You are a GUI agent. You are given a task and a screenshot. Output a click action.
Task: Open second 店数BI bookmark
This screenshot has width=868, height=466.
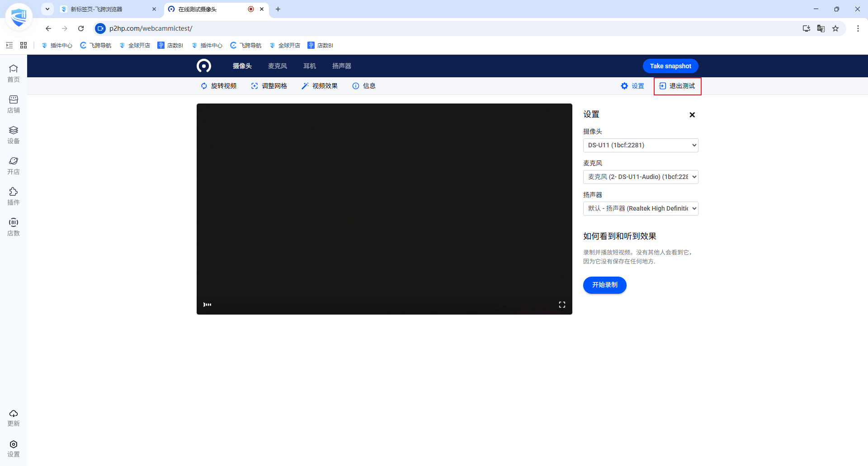pos(321,45)
